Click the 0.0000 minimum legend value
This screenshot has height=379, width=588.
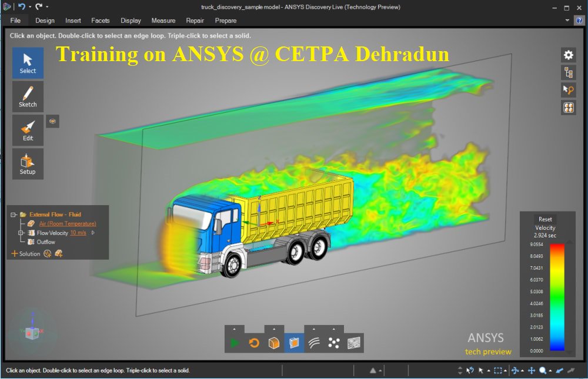[536, 351]
